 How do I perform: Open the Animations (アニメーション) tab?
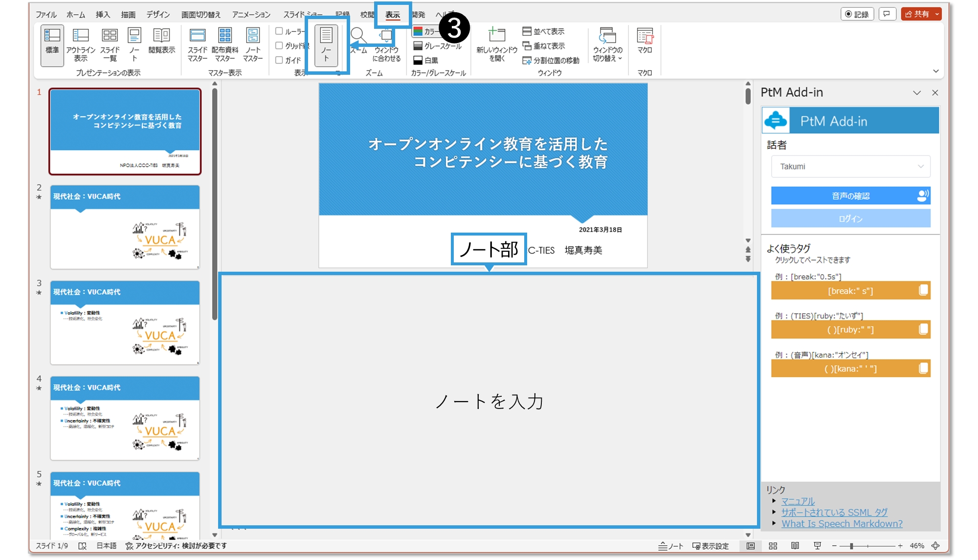click(251, 15)
